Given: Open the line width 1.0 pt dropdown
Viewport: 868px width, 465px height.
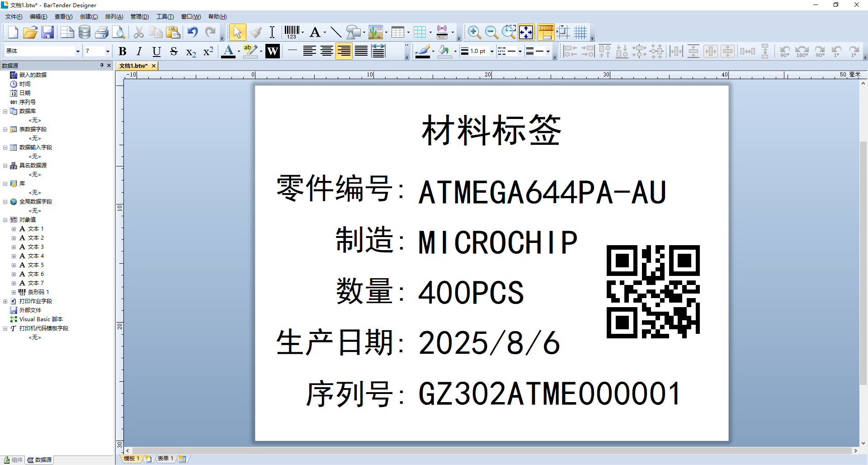Looking at the screenshot, I should (x=492, y=51).
